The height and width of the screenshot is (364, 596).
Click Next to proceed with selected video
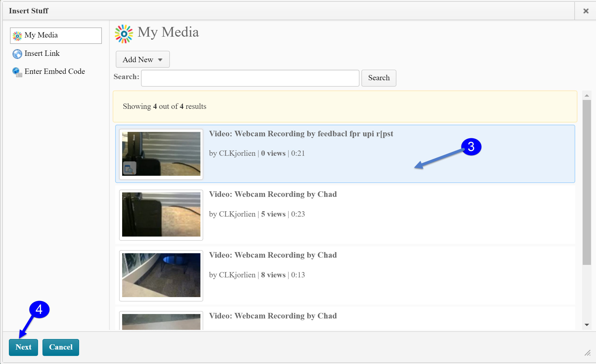pos(23,347)
